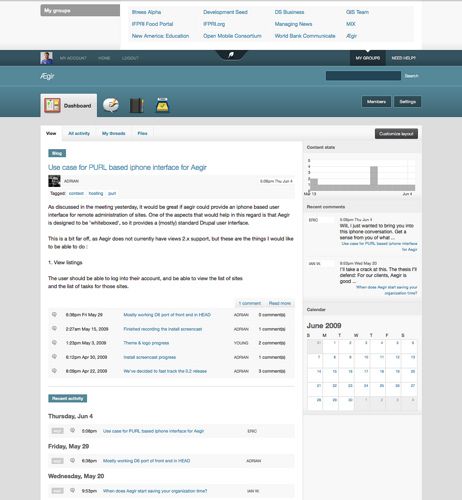Click comment bubble icon for 6:38pm Fri May 29 row
462x500 pixels.
tap(54, 314)
